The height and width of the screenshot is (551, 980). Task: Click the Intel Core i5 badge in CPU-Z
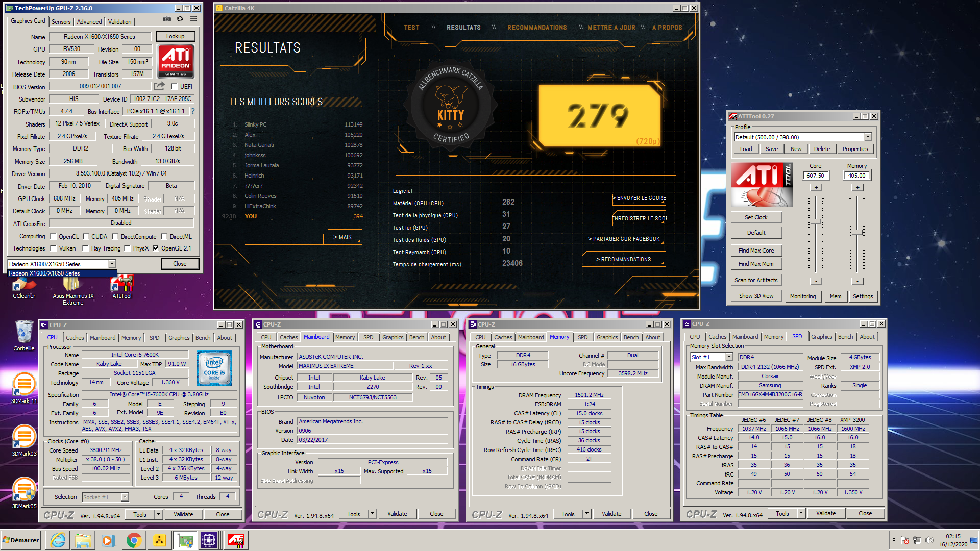click(214, 368)
